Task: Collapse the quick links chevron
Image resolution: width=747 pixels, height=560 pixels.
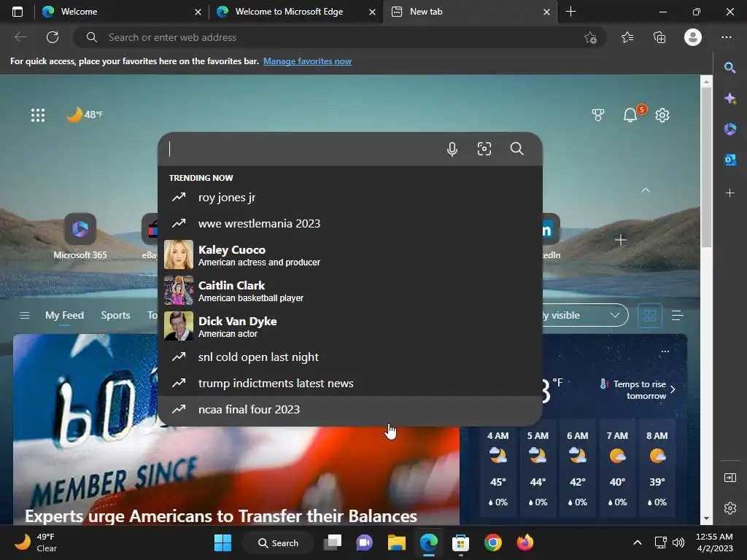Action: tap(646, 190)
